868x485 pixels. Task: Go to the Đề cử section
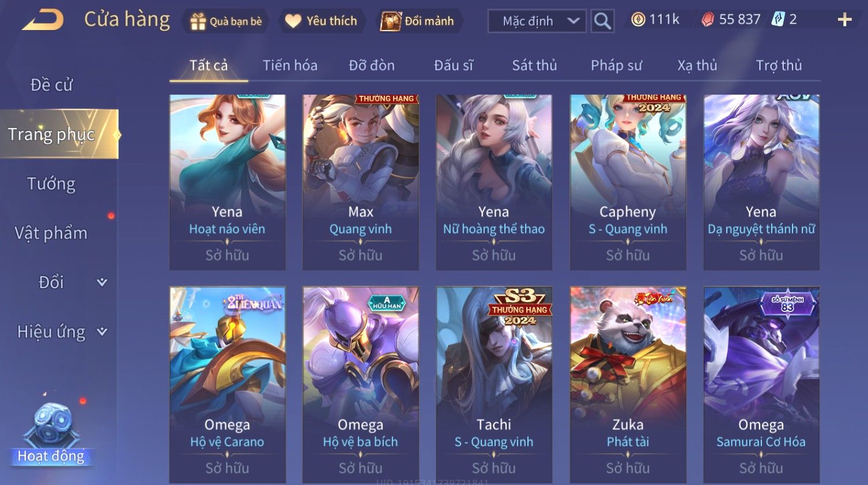(x=51, y=85)
